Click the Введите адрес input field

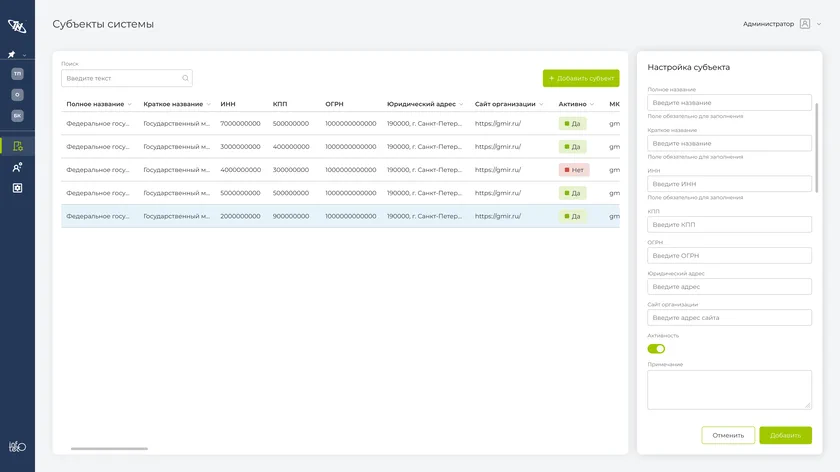point(729,287)
